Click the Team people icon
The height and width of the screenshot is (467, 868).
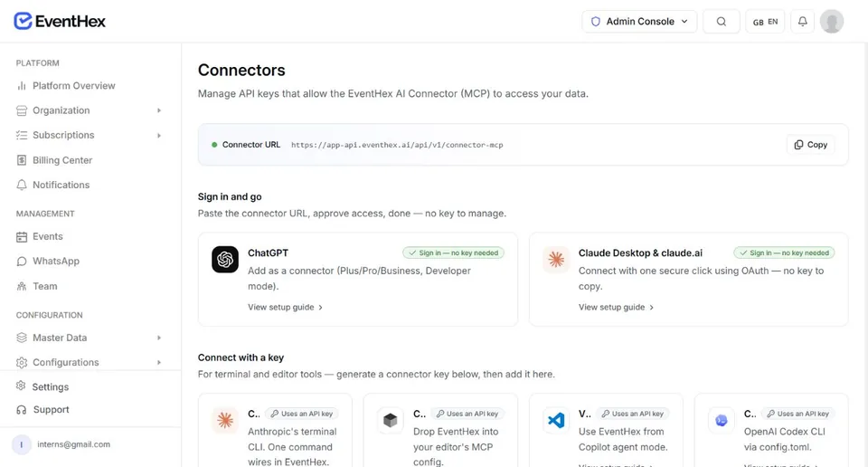[x=22, y=286]
